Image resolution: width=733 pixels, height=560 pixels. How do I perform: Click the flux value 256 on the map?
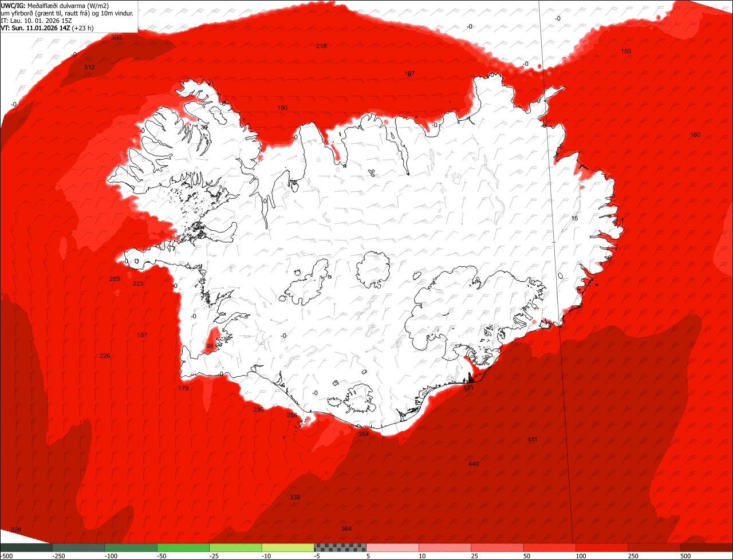[292, 415]
